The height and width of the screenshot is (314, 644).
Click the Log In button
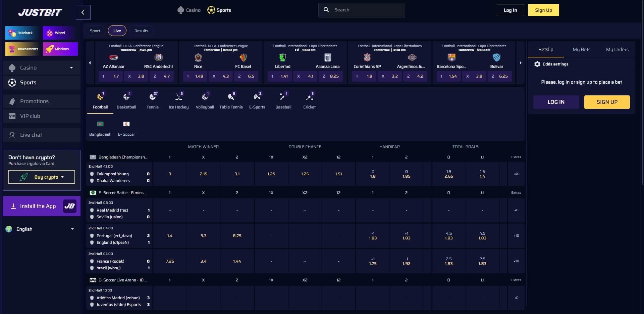[510, 10]
